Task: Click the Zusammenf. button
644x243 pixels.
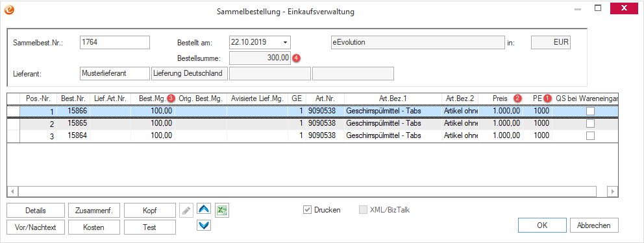Action: click(94, 211)
